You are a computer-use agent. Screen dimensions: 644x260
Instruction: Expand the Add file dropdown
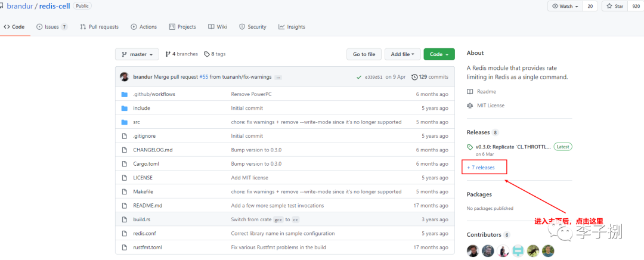[x=403, y=54]
